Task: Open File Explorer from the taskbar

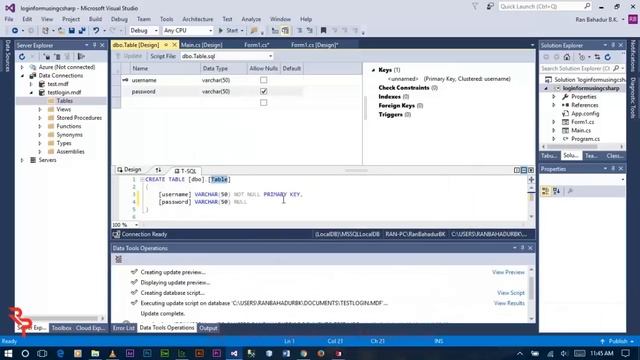Action: tap(95, 353)
